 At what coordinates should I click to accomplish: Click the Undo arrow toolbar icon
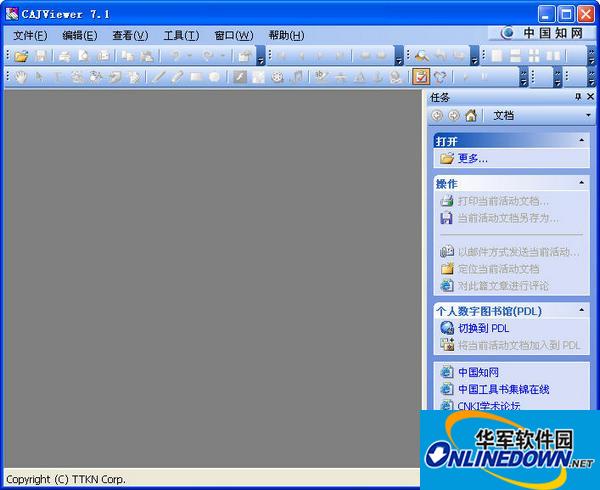176,56
